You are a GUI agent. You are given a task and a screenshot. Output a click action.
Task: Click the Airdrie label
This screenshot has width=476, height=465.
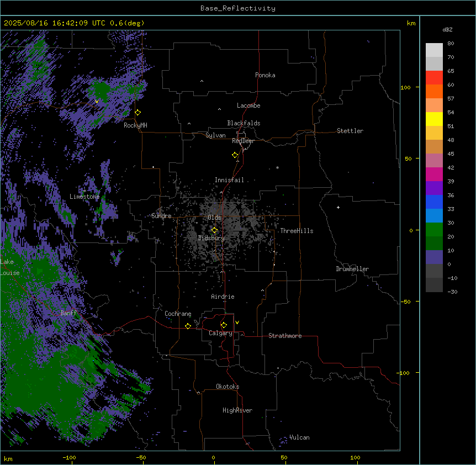click(x=223, y=297)
